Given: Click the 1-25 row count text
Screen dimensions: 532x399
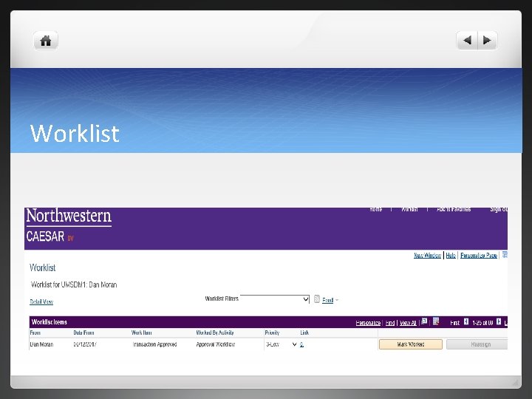Looking at the screenshot, I should point(482,323).
